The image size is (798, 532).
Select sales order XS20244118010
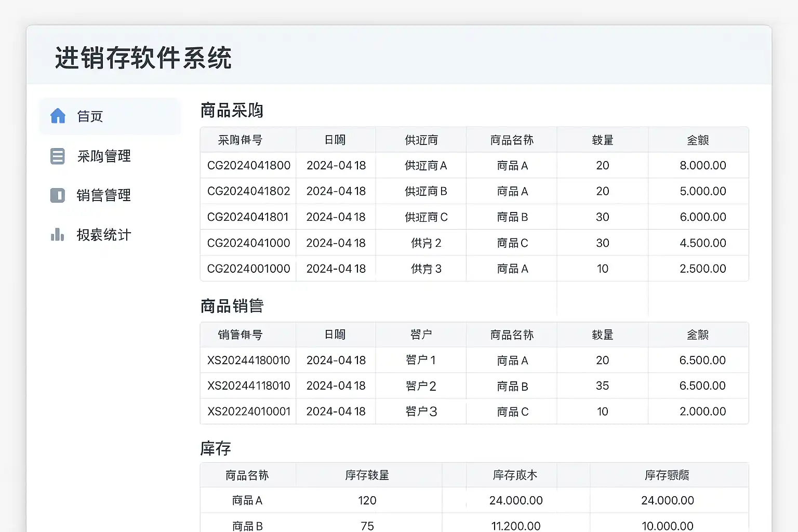pos(248,386)
